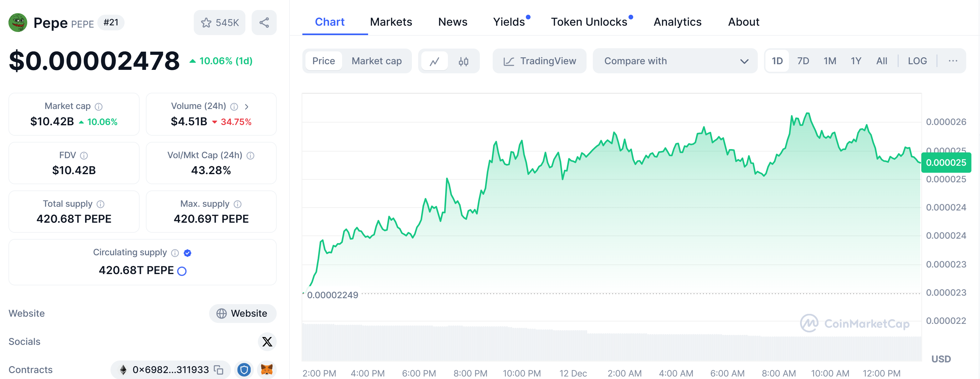Copy the contract address 0x6982...311933
This screenshot has width=980, height=379.
[x=219, y=370]
